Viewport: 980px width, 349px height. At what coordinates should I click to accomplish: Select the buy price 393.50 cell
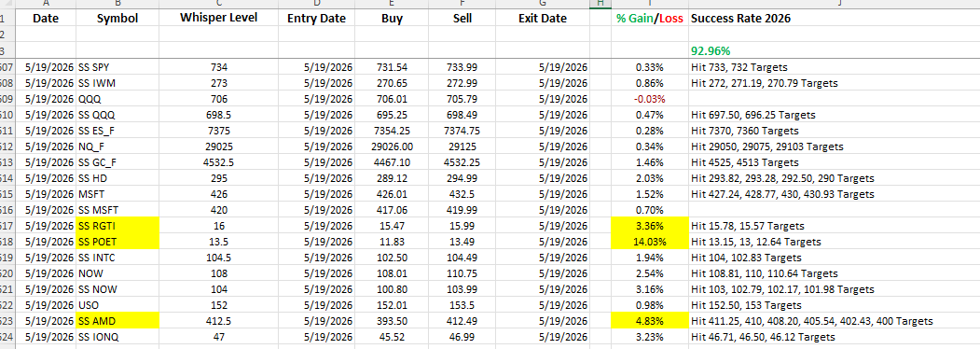coord(392,321)
